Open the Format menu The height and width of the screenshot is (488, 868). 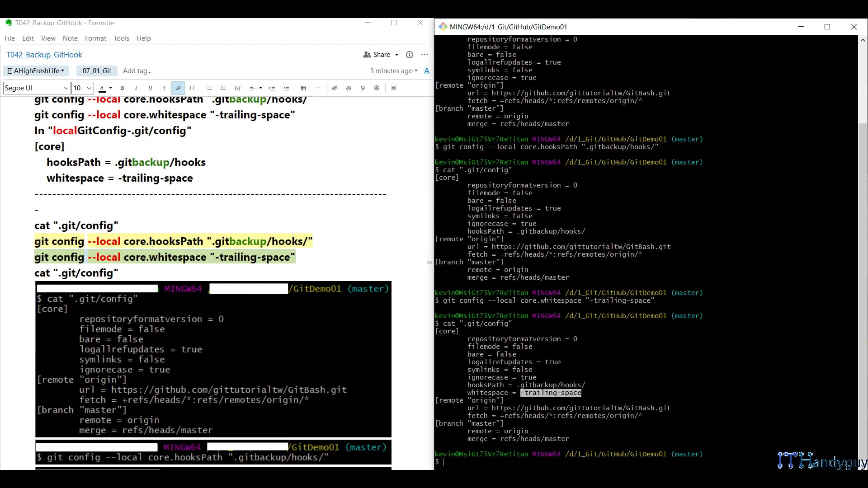(x=95, y=38)
